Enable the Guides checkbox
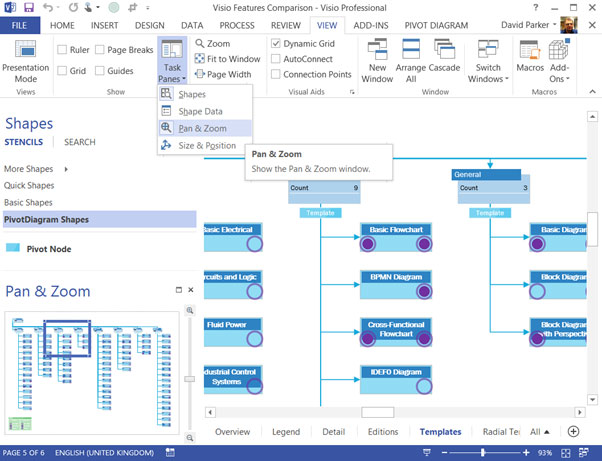Viewport: 602px width, 461px height. [x=100, y=71]
